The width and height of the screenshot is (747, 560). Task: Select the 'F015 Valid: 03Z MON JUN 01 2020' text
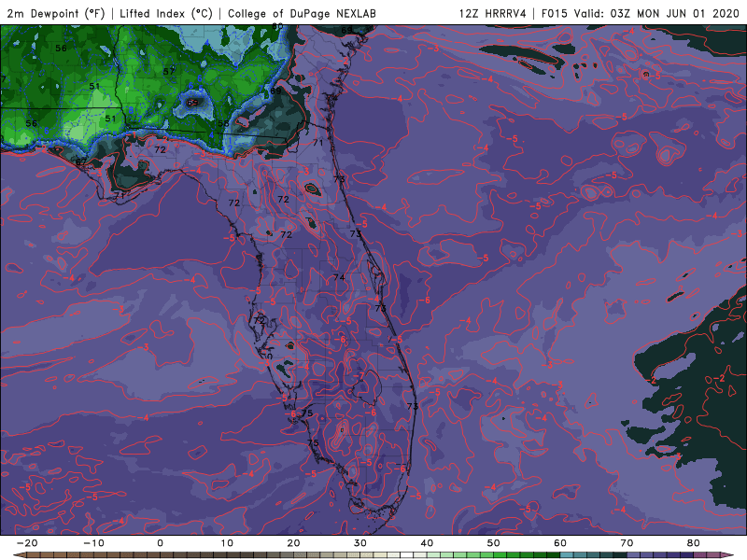pyautogui.click(x=641, y=13)
